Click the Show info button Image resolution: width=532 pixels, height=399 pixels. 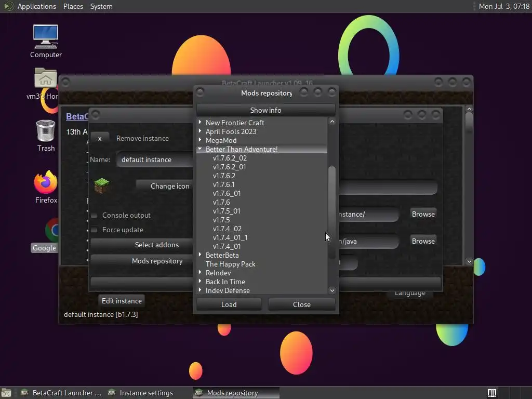click(x=265, y=110)
